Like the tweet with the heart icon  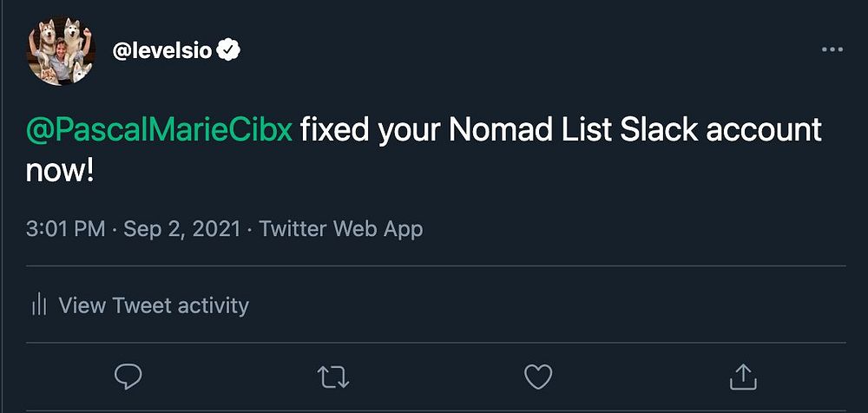point(538,376)
